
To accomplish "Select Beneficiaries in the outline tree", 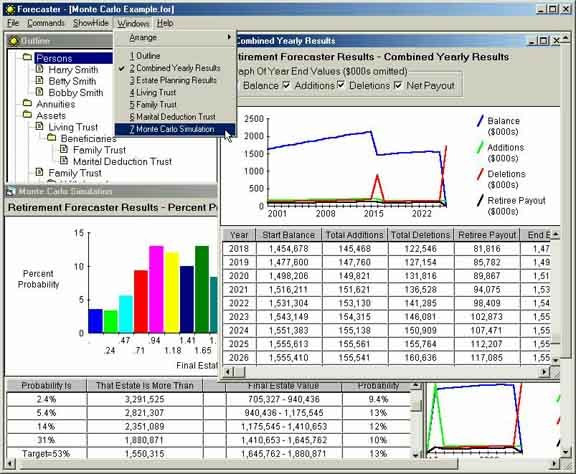I will [x=89, y=139].
